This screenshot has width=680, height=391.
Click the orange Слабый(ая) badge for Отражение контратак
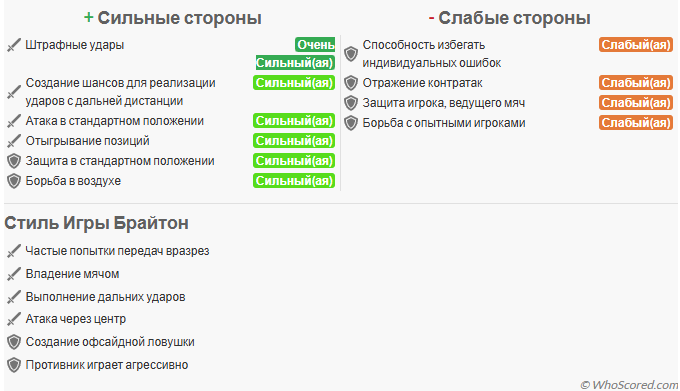(x=636, y=83)
